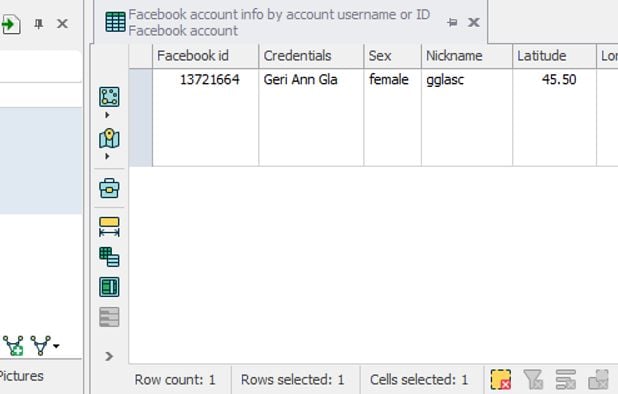
Task: Close the left side panel
Action: tap(62, 24)
